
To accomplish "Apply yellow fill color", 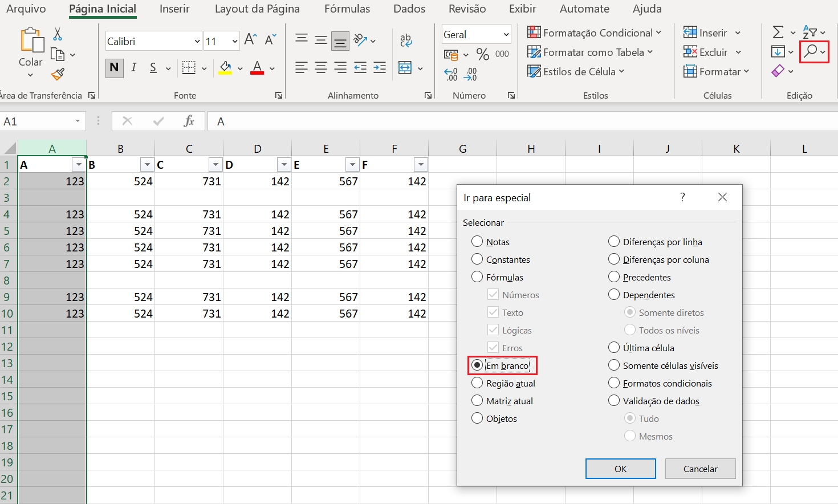I will (x=226, y=68).
